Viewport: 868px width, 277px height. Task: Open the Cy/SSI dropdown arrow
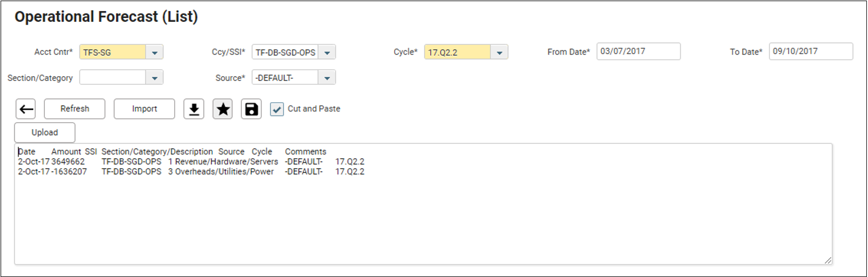click(x=327, y=52)
